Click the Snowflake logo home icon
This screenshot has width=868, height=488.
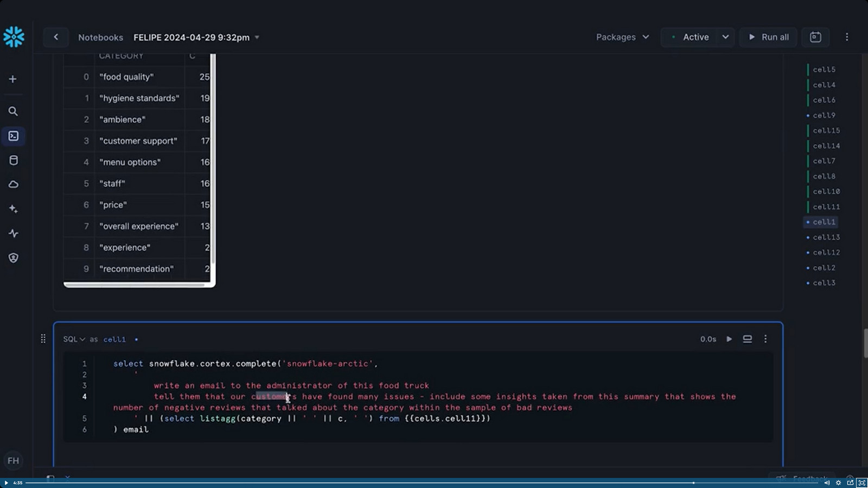[x=14, y=37]
